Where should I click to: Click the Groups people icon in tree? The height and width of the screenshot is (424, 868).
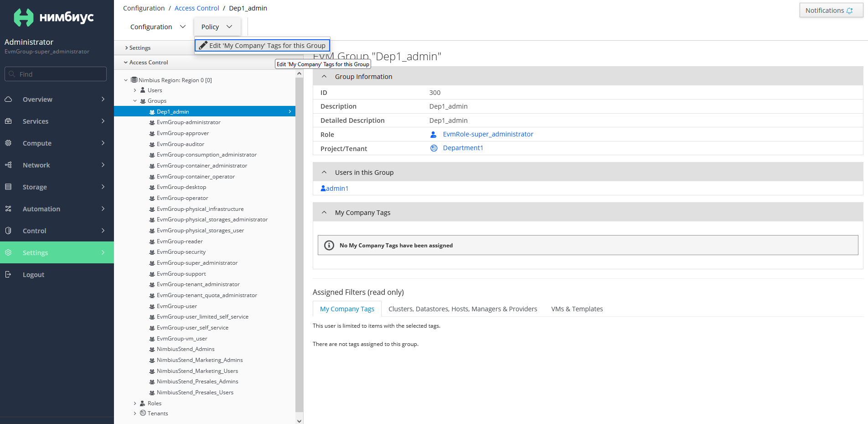(143, 101)
